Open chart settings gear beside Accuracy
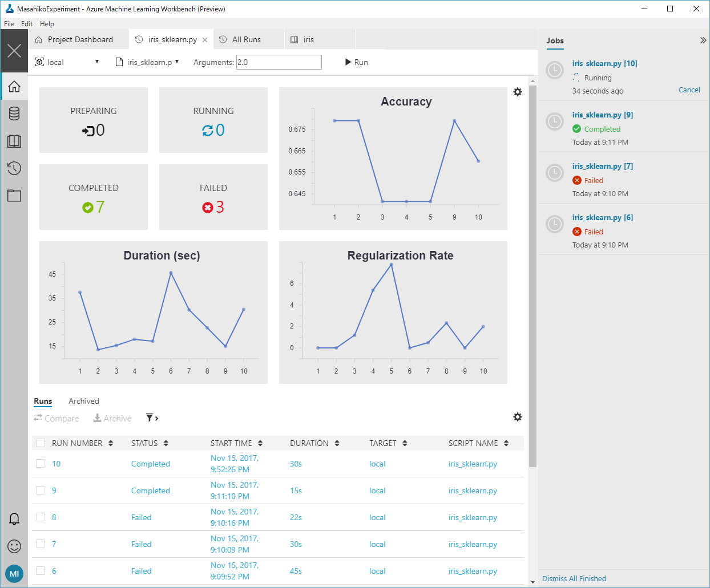Viewport: 710px width, 588px height. pyautogui.click(x=517, y=92)
